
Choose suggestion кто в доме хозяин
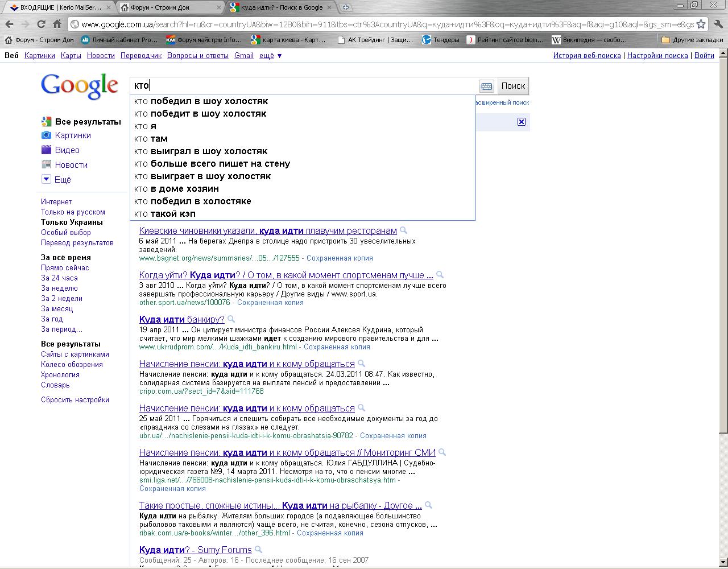point(302,188)
